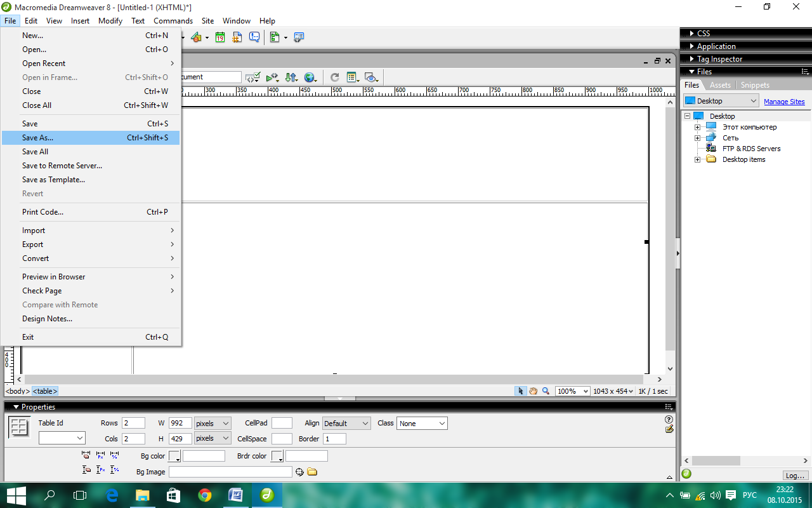
Task: Click the Log... button
Action: coord(796,475)
